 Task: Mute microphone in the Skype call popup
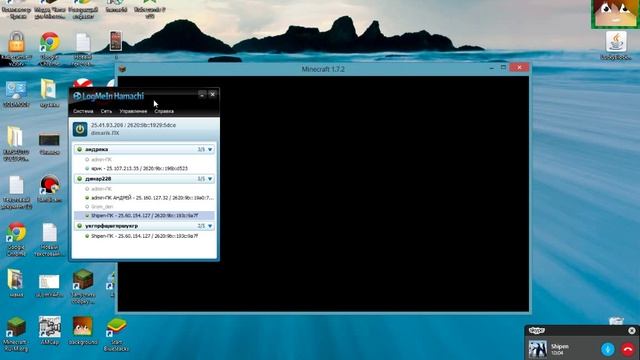click(x=608, y=349)
